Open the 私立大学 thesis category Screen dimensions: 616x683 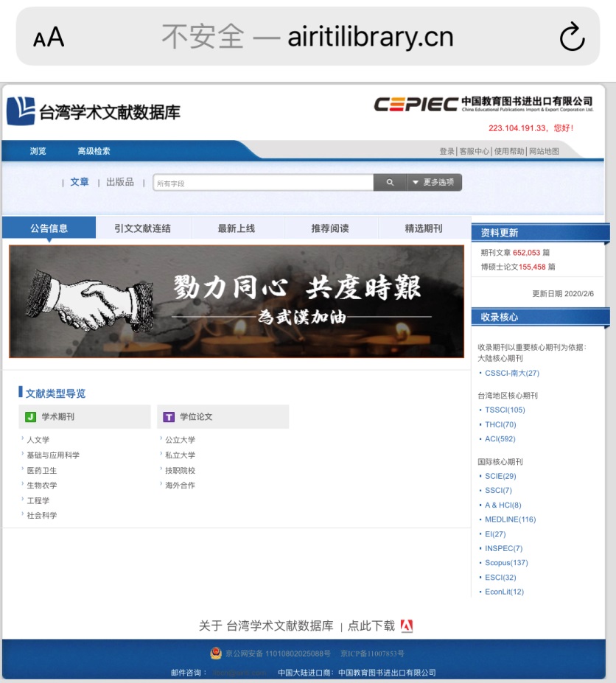pyautogui.click(x=180, y=455)
